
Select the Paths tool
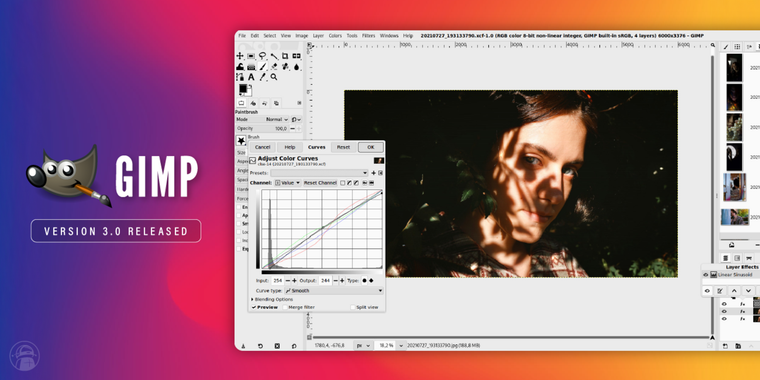[x=240, y=77]
